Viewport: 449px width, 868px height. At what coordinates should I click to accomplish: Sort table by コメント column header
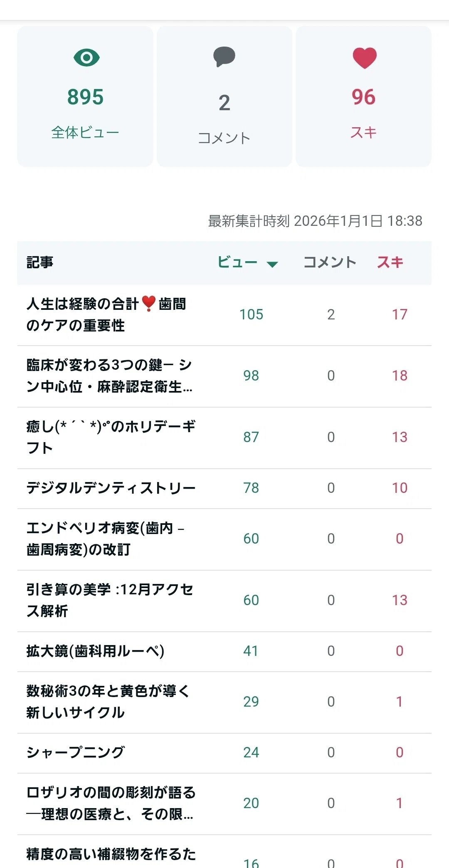pyautogui.click(x=330, y=262)
